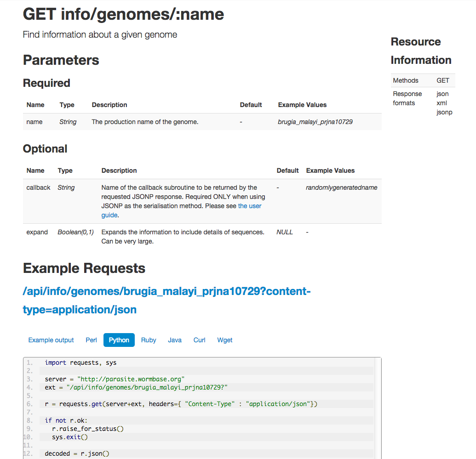Click the ext path code line
The image size is (476, 459).
click(136, 387)
